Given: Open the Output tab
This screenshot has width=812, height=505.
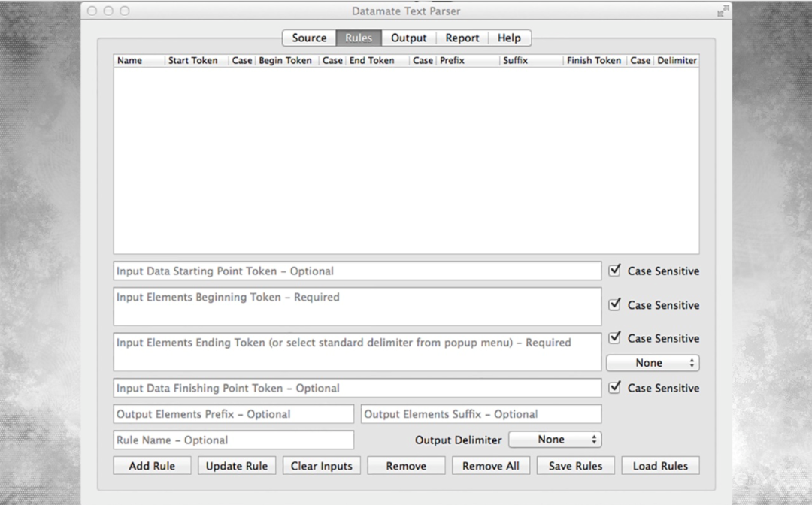Looking at the screenshot, I should tap(408, 38).
